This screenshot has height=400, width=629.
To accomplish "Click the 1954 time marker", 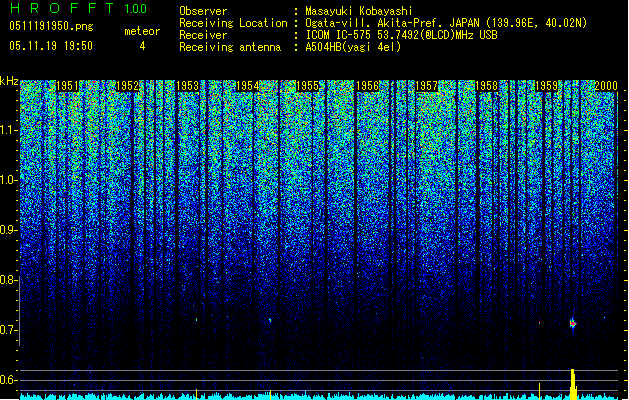I will pyautogui.click(x=248, y=86).
